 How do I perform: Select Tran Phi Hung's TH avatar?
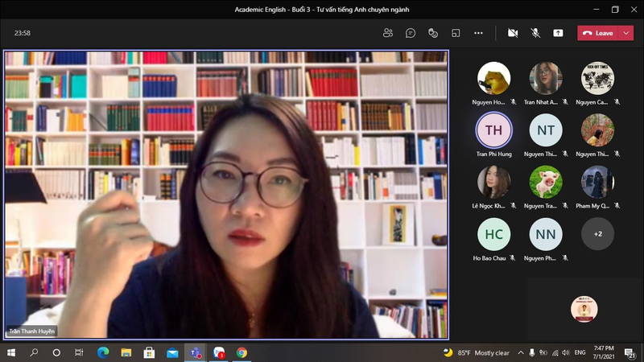point(493,130)
